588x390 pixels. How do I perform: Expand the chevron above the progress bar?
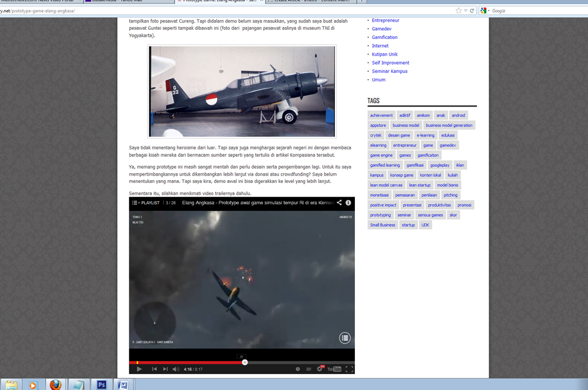point(242,356)
